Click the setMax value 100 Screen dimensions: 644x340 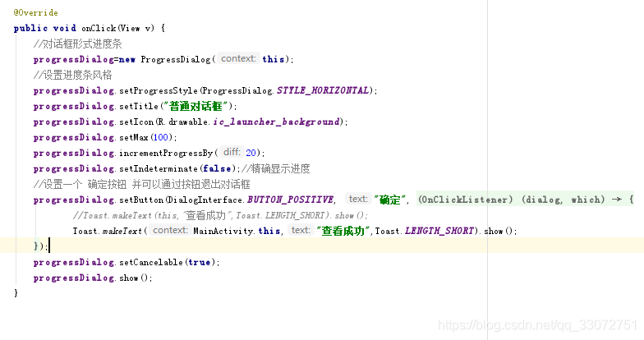pos(161,137)
